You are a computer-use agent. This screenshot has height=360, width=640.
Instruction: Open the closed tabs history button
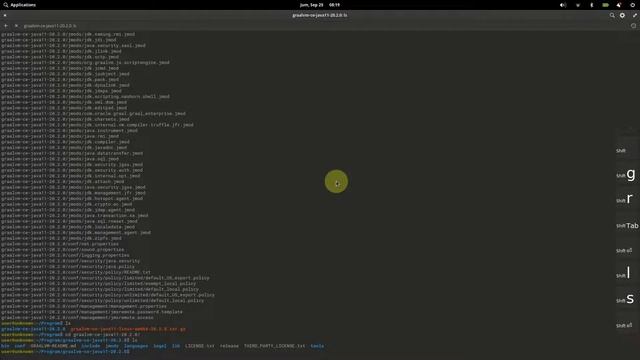(x=633, y=26)
